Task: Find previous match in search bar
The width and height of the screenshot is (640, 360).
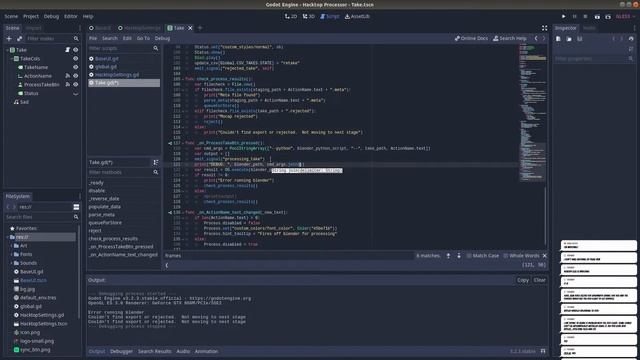Action: (448, 256)
